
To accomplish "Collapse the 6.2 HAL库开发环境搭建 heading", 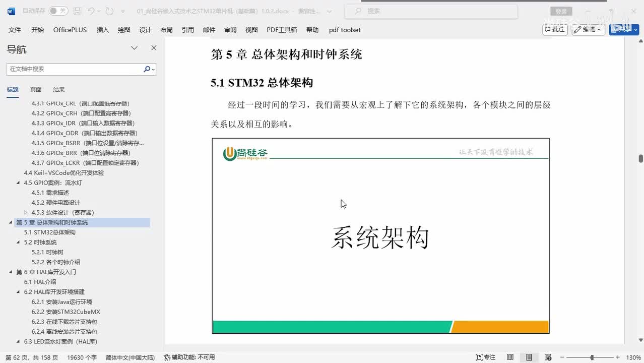I will (x=19, y=292).
